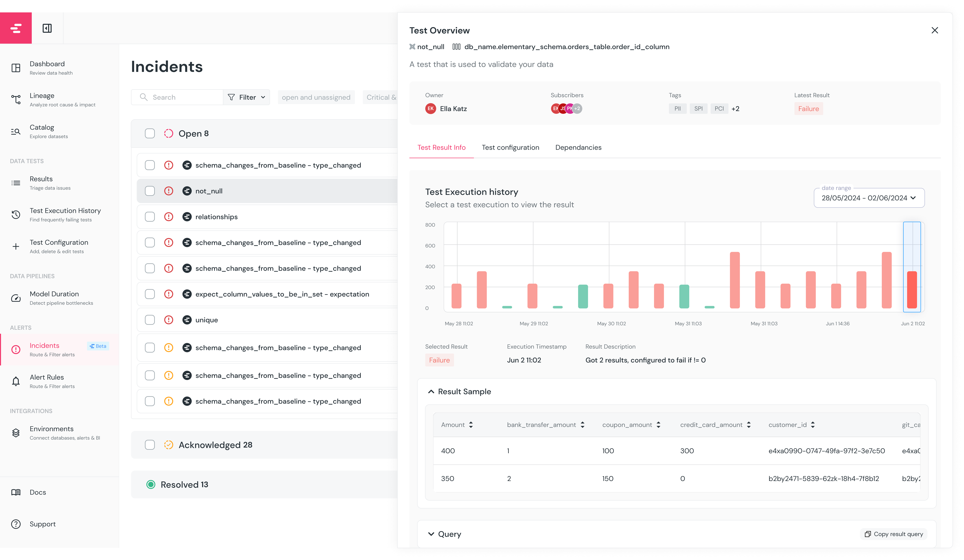Click the Test Execution History clock icon
The image size is (964, 560).
pyautogui.click(x=16, y=215)
